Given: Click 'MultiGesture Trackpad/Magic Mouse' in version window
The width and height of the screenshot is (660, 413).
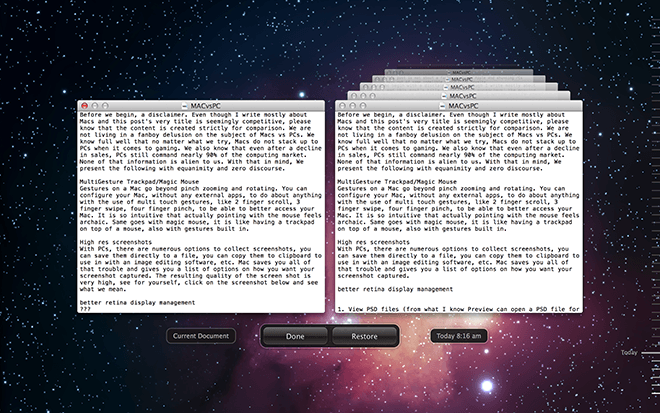Looking at the screenshot, I should click(397, 182).
